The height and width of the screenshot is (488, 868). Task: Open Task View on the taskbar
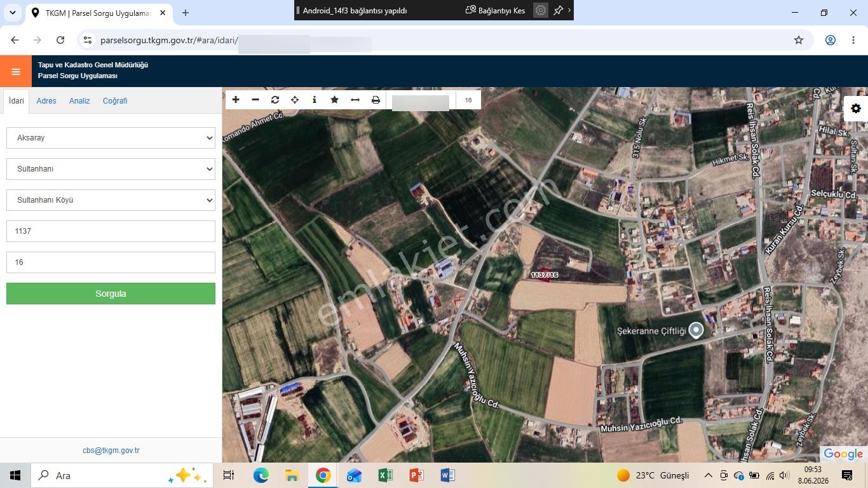pyautogui.click(x=229, y=475)
